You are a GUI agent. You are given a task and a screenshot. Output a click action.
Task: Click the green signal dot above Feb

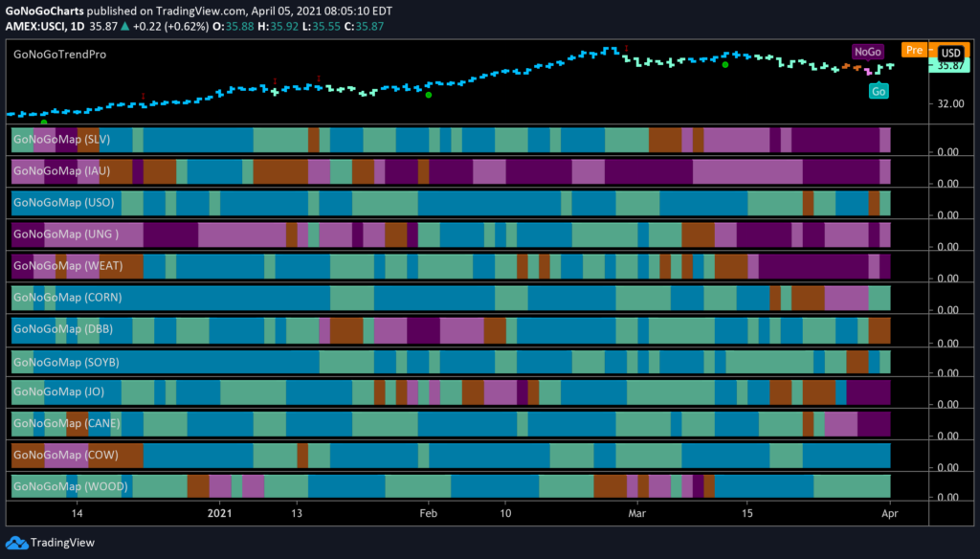(428, 95)
